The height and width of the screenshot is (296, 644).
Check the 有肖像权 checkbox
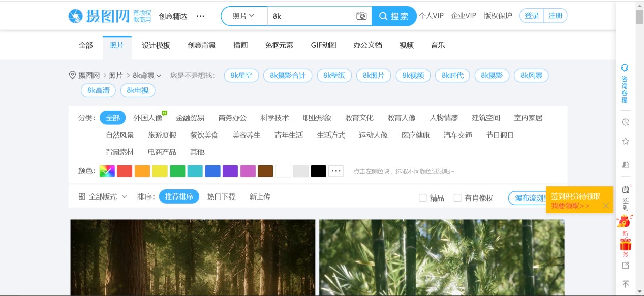(457, 198)
